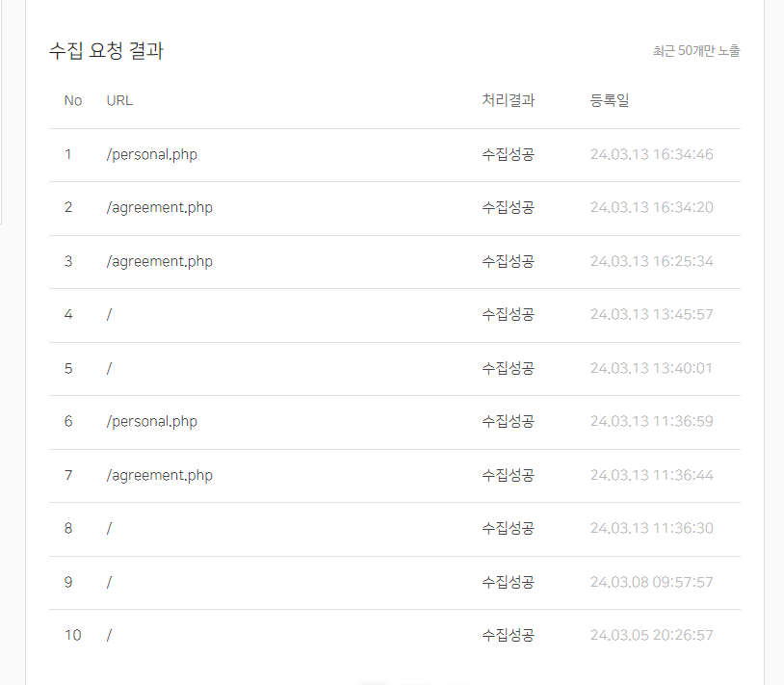Click the No column header

click(73, 100)
